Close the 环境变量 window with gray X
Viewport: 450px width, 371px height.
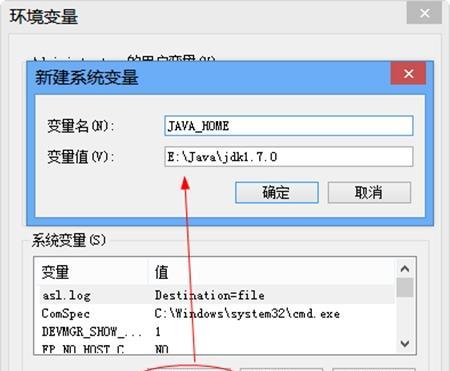(x=424, y=13)
